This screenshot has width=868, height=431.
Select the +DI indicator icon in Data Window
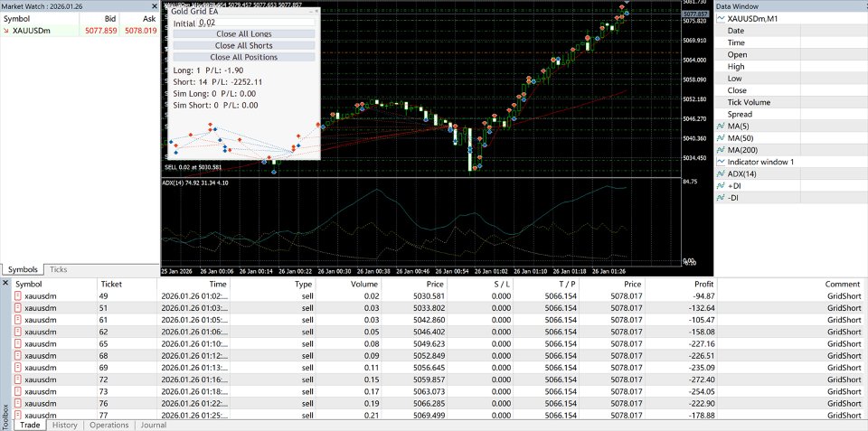(x=721, y=186)
